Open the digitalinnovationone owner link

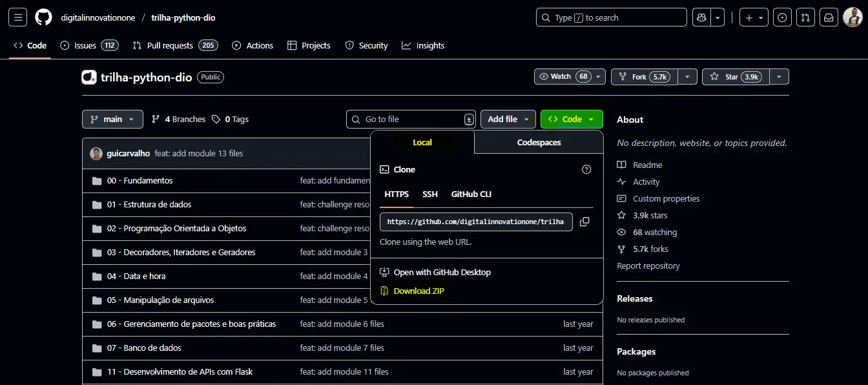pyautogui.click(x=98, y=18)
